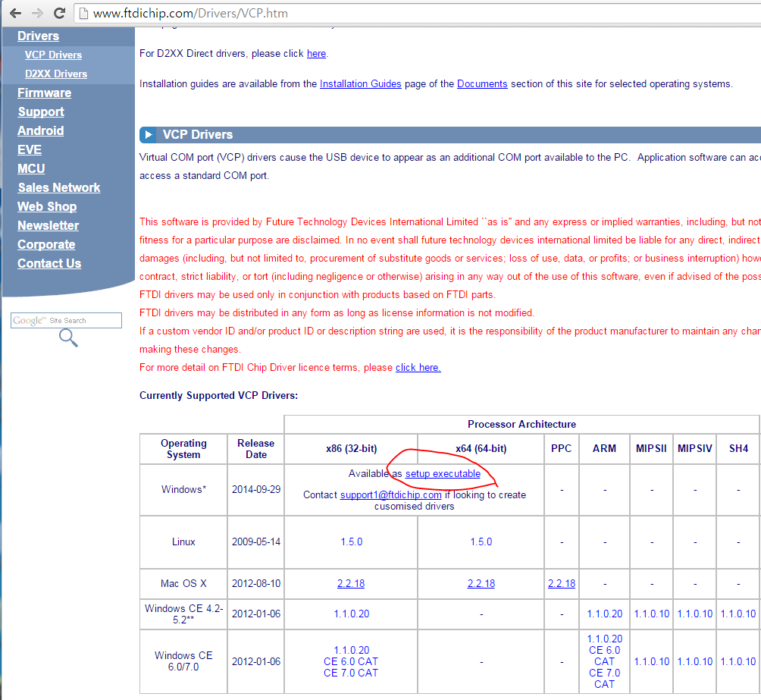Open Linux x86 1.5.0 driver
The image size is (761, 700).
[x=352, y=541]
